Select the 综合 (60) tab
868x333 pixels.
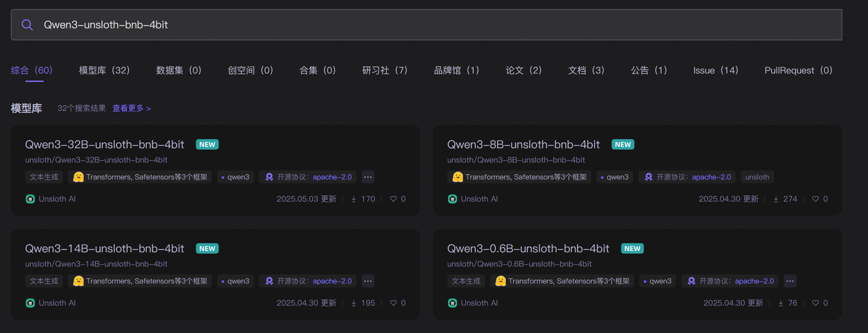click(x=32, y=70)
